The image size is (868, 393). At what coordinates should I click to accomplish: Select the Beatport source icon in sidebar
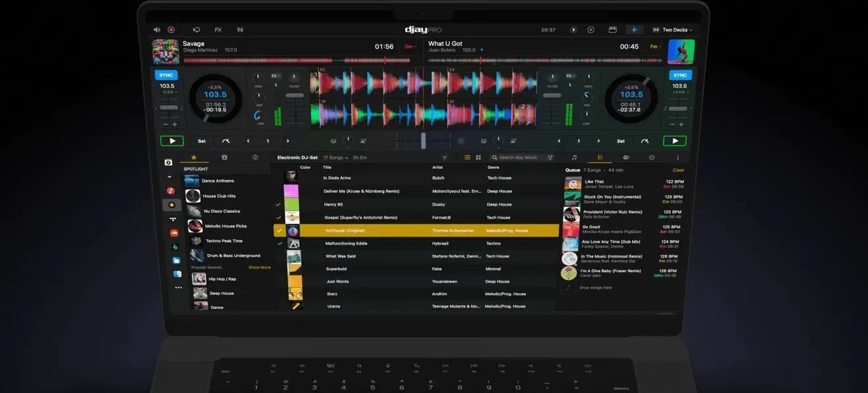coord(174,246)
